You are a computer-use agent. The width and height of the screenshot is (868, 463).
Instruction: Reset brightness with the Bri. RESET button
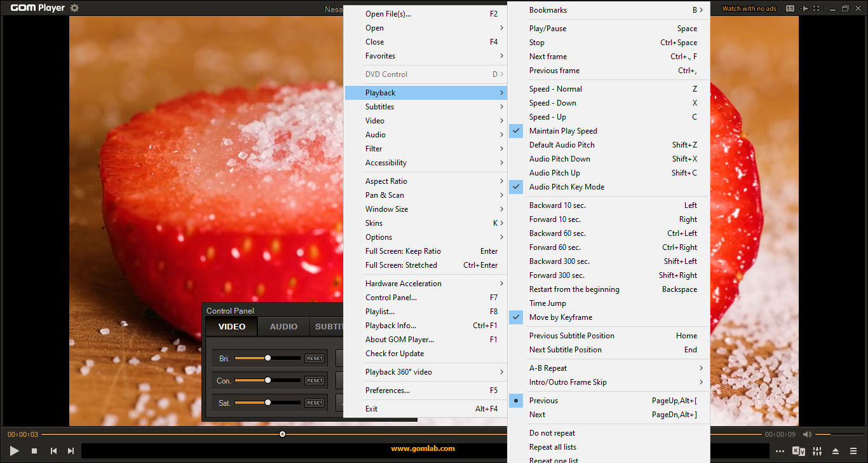[315, 358]
